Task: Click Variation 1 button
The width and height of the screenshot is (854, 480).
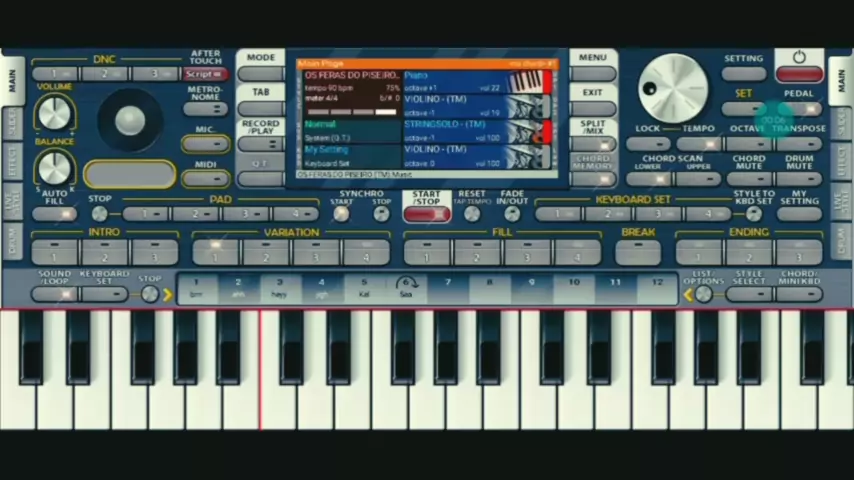Action: [216, 251]
